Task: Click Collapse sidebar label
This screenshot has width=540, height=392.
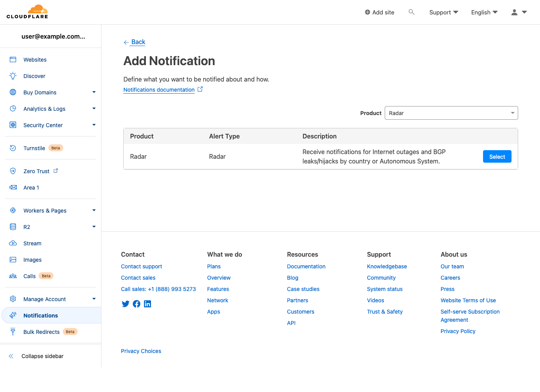Action: point(43,356)
